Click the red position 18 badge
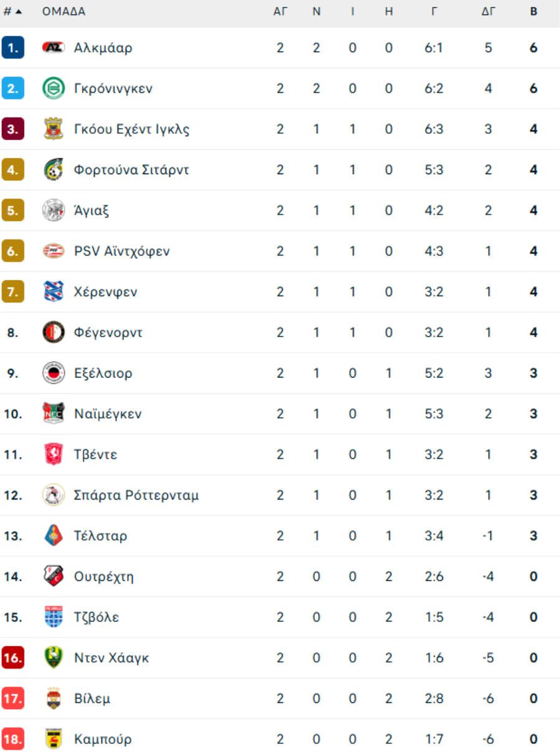The height and width of the screenshot is (752, 560). pos(12,740)
